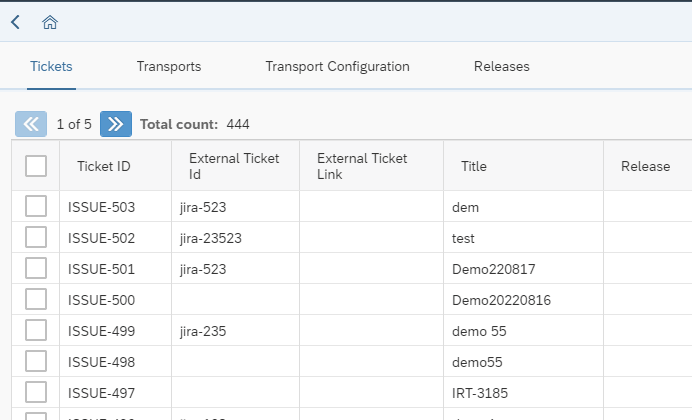Image resolution: width=692 pixels, height=420 pixels.
Task: Select the ISSUE-500 row checkbox
Action: [36, 299]
